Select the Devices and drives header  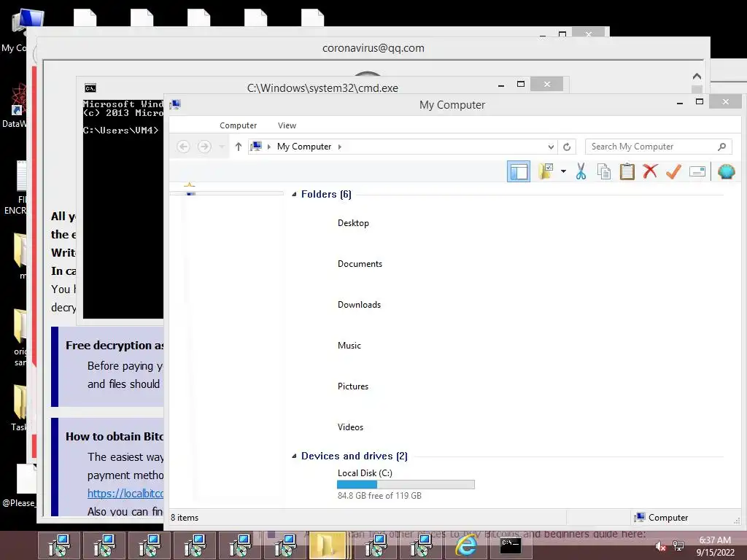tap(355, 456)
